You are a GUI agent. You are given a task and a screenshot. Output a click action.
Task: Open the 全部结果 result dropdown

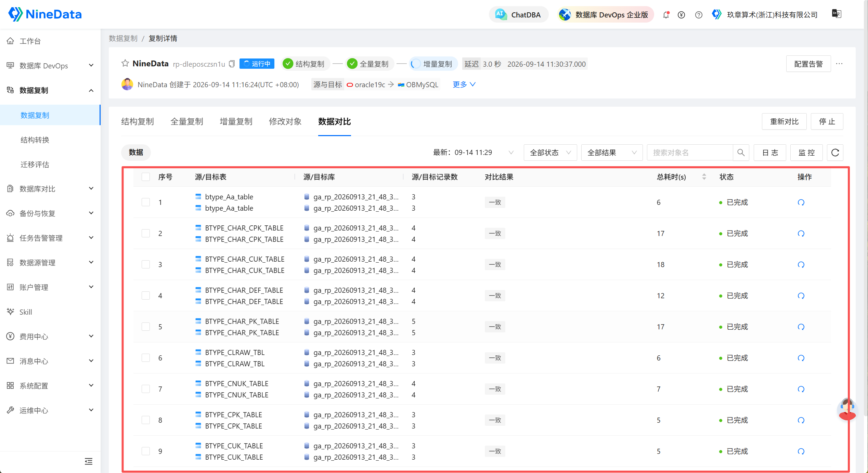(x=612, y=153)
